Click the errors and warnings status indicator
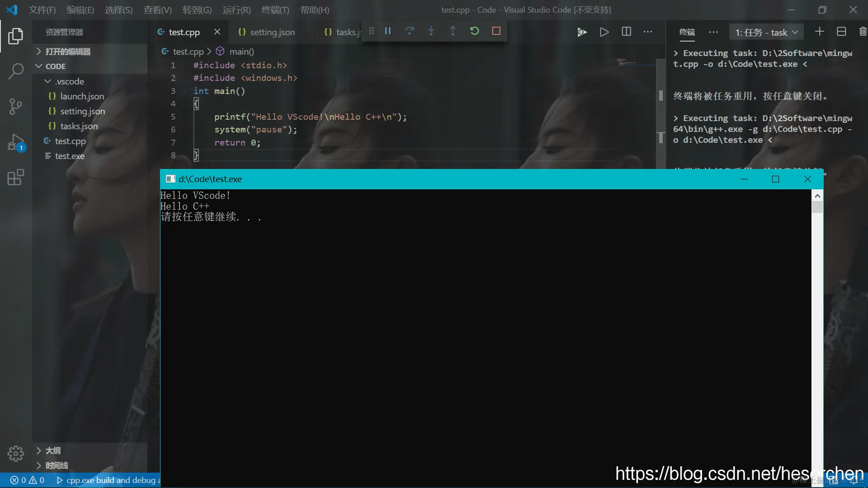868x488 pixels. pyautogui.click(x=27, y=480)
